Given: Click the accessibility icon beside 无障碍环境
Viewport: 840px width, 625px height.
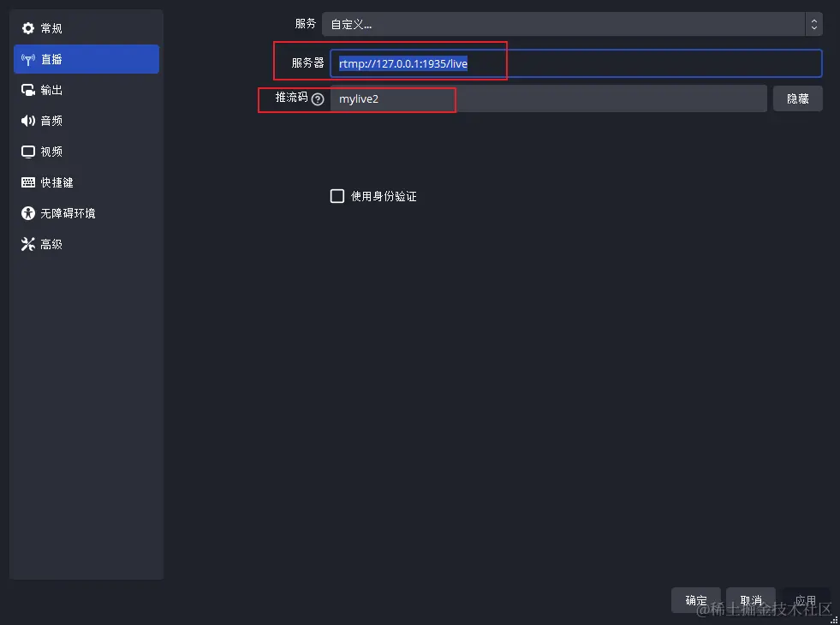Looking at the screenshot, I should tap(28, 213).
